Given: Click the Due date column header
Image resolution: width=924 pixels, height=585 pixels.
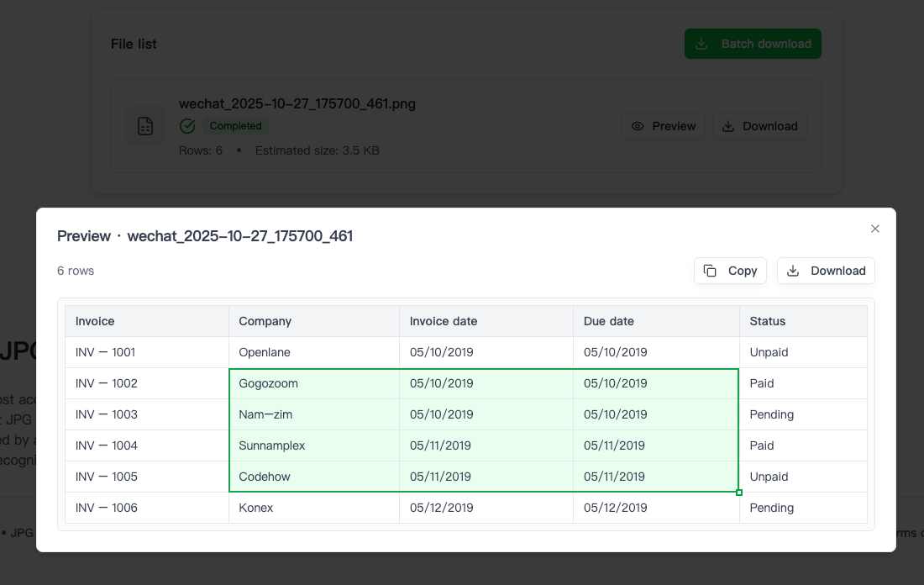Looking at the screenshot, I should 609,321.
